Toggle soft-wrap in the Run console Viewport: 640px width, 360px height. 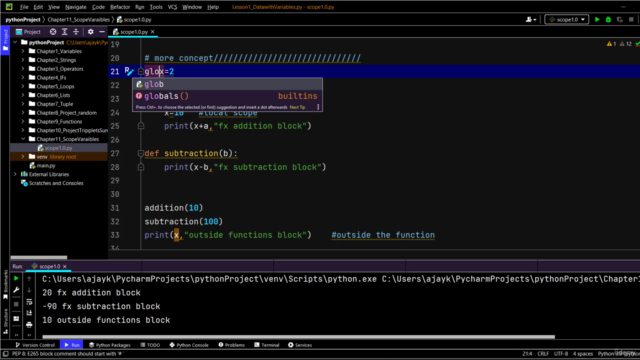coord(29,302)
